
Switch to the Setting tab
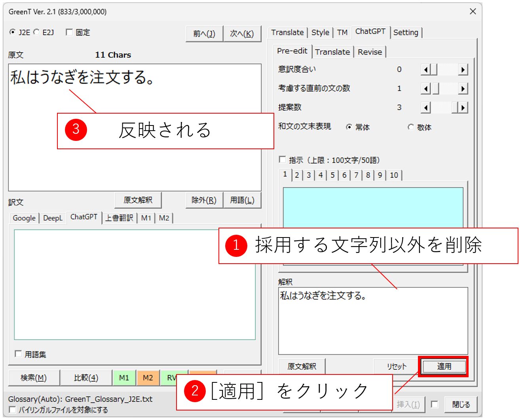click(406, 32)
